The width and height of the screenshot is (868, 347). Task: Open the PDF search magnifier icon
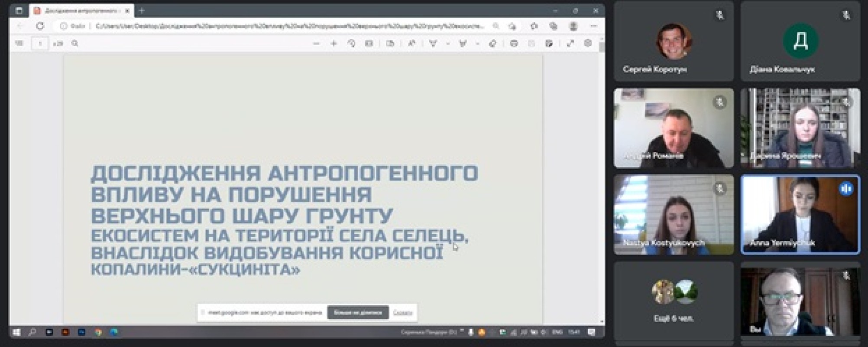pyautogui.click(x=75, y=43)
